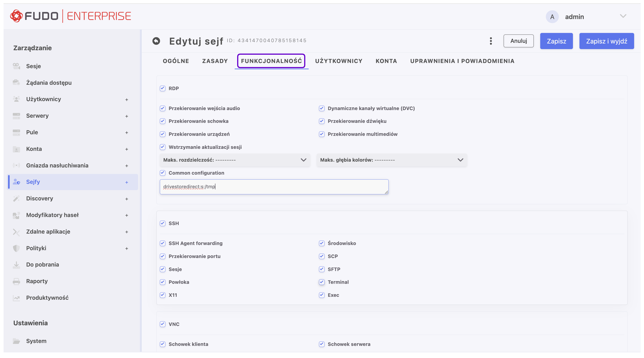Switch to the UŻYTKOWNICY tab

pos(338,61)
